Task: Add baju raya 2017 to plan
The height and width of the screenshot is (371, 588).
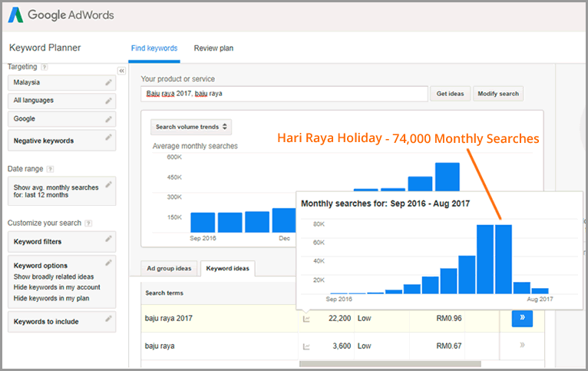Action: tap(522, 318)
